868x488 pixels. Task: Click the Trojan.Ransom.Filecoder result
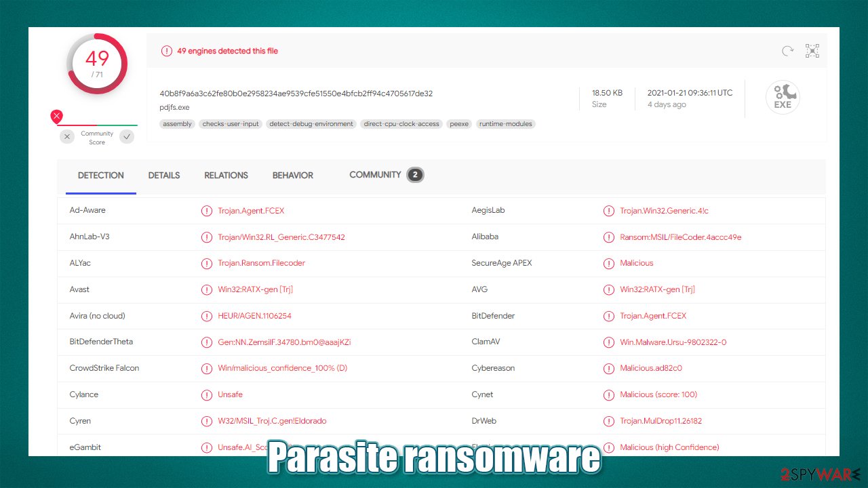[x=262, y=263]
